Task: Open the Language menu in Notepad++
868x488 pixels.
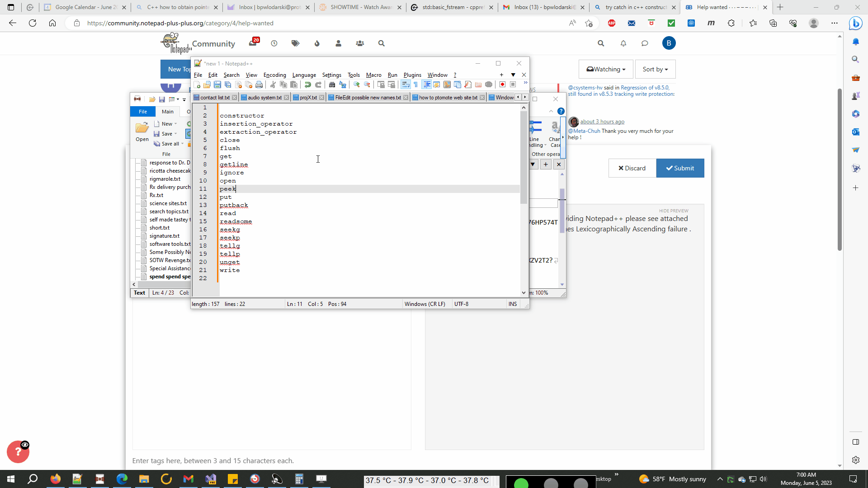Action: tap(304, 75)
